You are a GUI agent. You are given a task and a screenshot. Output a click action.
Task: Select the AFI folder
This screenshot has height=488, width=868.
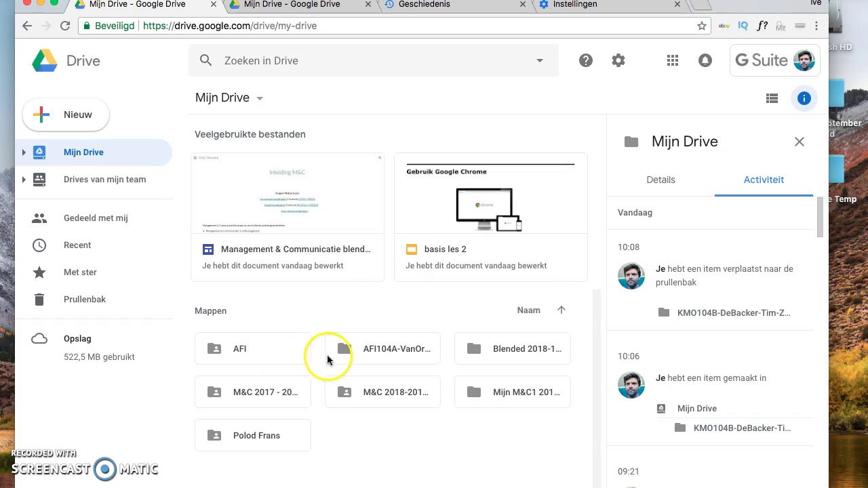253,348
